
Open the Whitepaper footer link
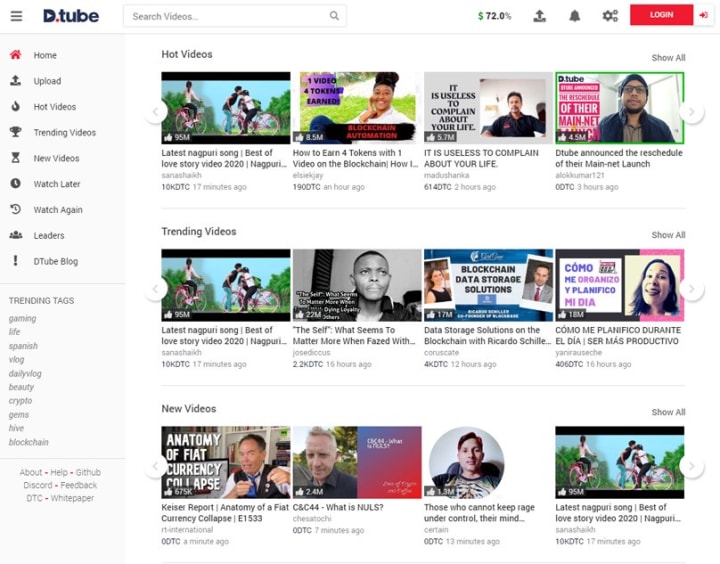point(72,498)
